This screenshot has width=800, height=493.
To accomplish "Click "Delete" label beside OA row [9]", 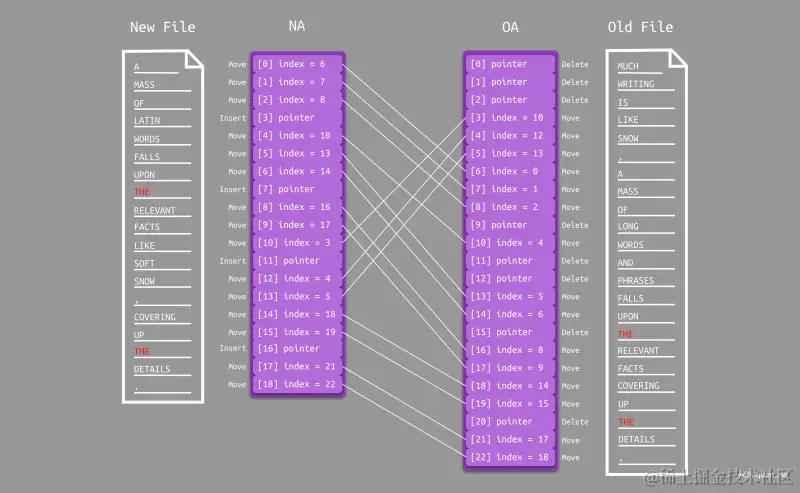I will pos(575,225).
